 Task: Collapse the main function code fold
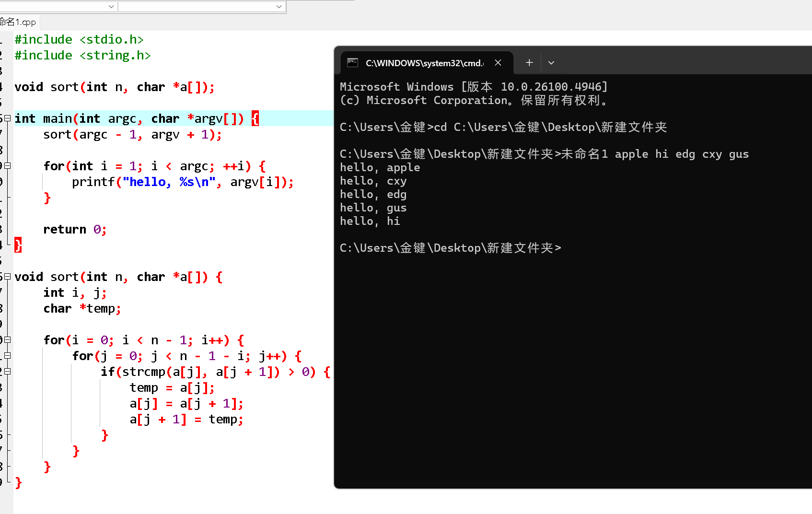8,118
